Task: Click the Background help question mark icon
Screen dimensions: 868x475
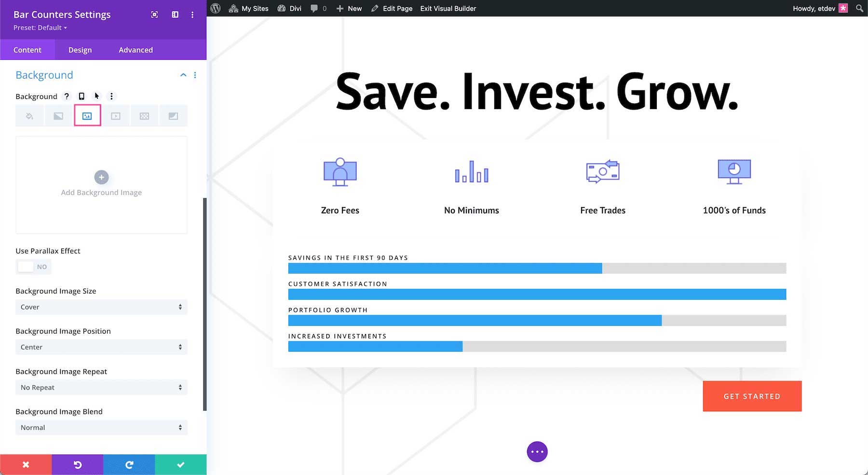Action: click(67, 96)
